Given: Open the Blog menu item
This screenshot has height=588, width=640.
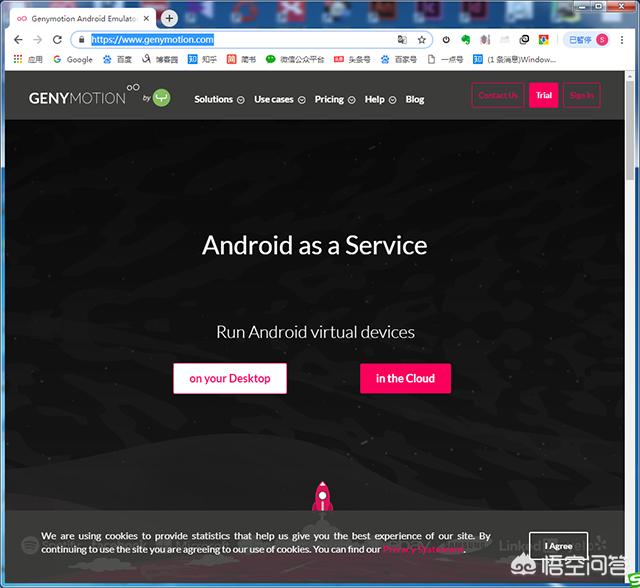Looking at the screenshot, I should (x=415, y=100).
